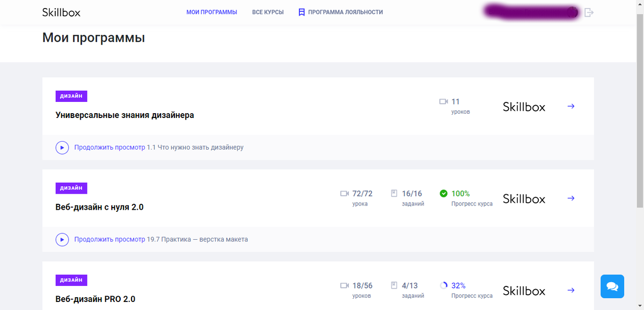Click 32% Прогресс курса text
The width and height of the screenshot is (644, 310).
click(472, 291)
